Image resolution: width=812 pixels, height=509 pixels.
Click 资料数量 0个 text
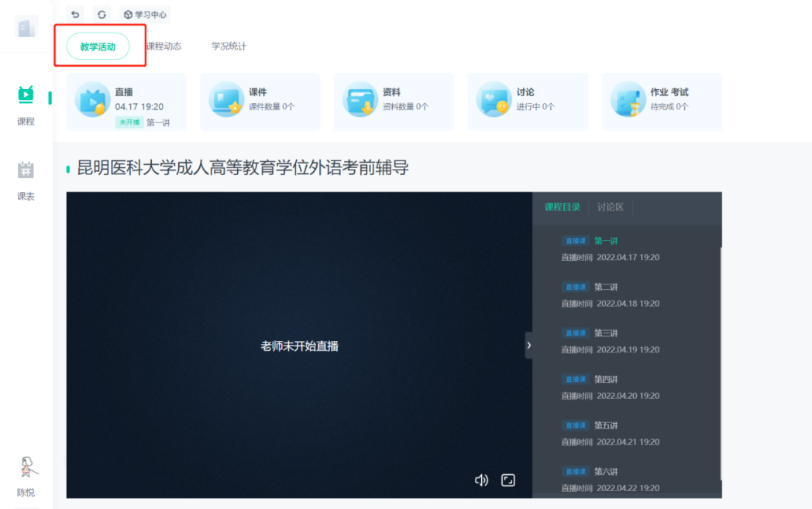(x=405, y=107)
